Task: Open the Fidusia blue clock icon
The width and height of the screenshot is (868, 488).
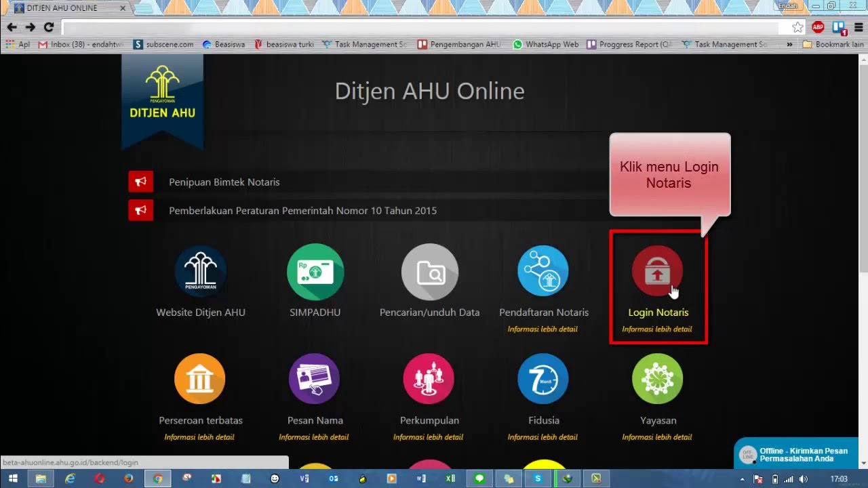Action: (x=543, y=379)
